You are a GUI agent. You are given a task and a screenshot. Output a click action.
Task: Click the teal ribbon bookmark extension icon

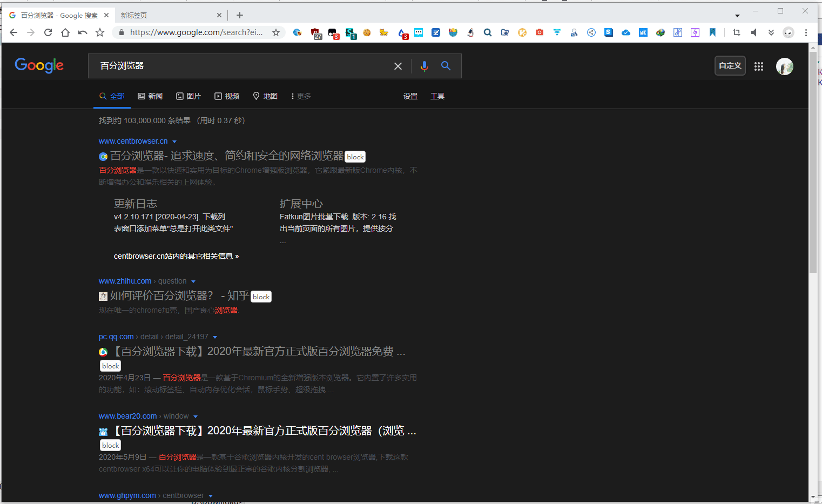712,32
